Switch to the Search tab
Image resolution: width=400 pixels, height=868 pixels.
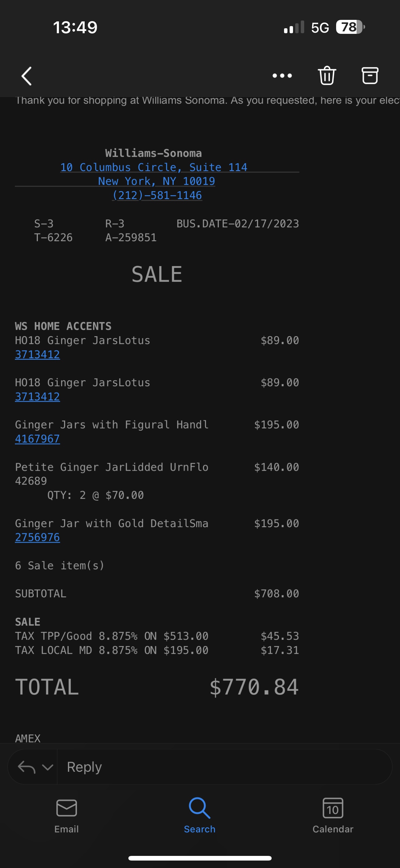[x=200, y=816]
